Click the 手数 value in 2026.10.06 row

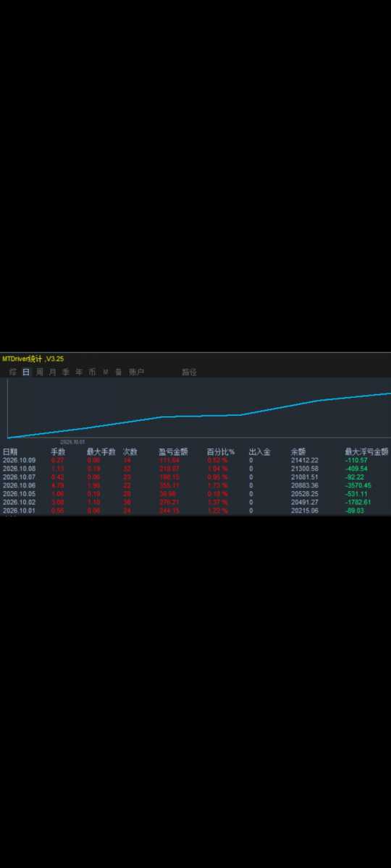pos(57,485)
